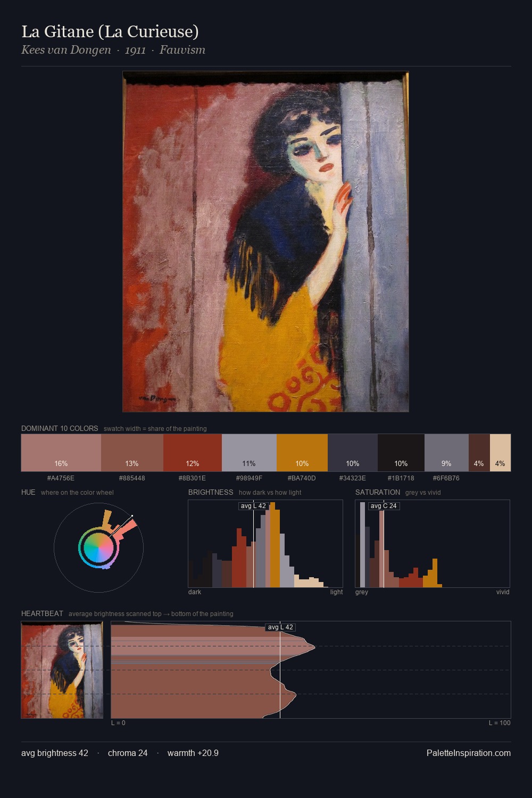Click the hex code #BA740D label

pyautogui.click(x=302, y=478)
